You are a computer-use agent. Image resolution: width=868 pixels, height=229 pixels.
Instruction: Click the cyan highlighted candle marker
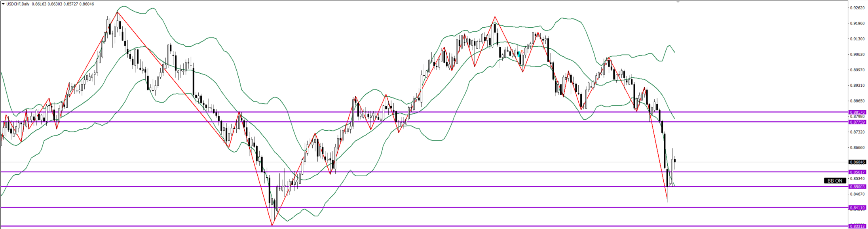(519, 53)
